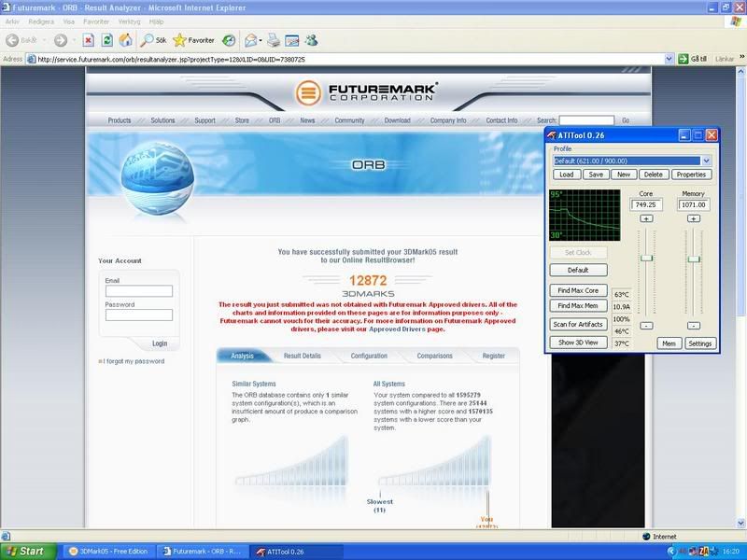
Task: Click the Password input field
Action: coord(139,315)
